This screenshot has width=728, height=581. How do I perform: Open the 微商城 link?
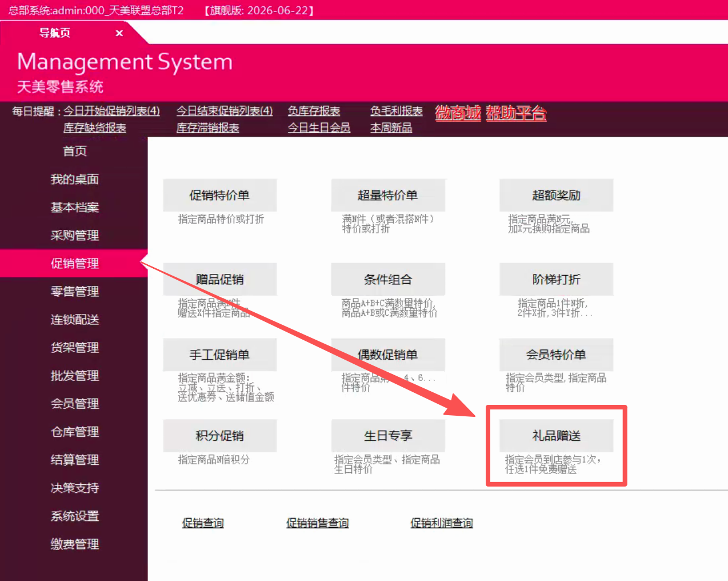tap(458, 113)
